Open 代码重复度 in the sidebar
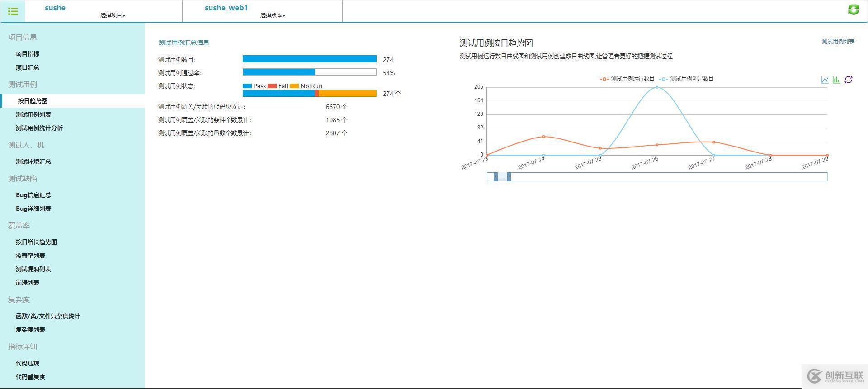This screenshot has height=389, width=868. pos(30,377)
